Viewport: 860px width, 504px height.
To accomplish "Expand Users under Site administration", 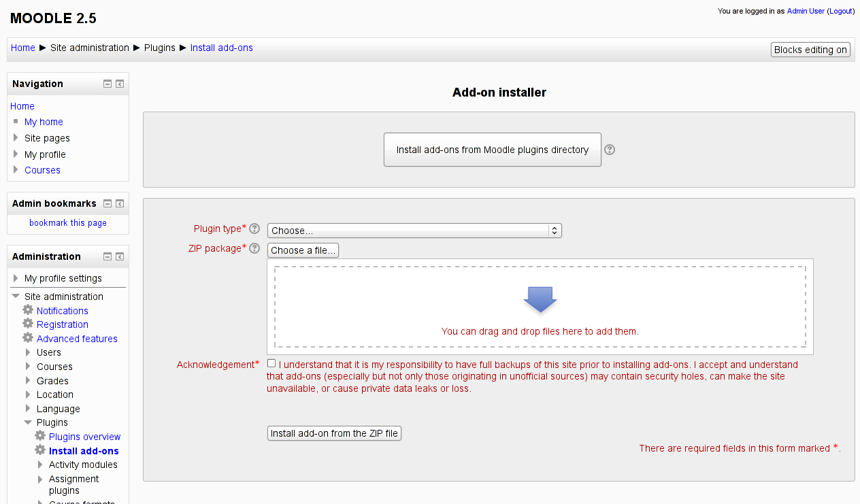I will tap(28, 352).
